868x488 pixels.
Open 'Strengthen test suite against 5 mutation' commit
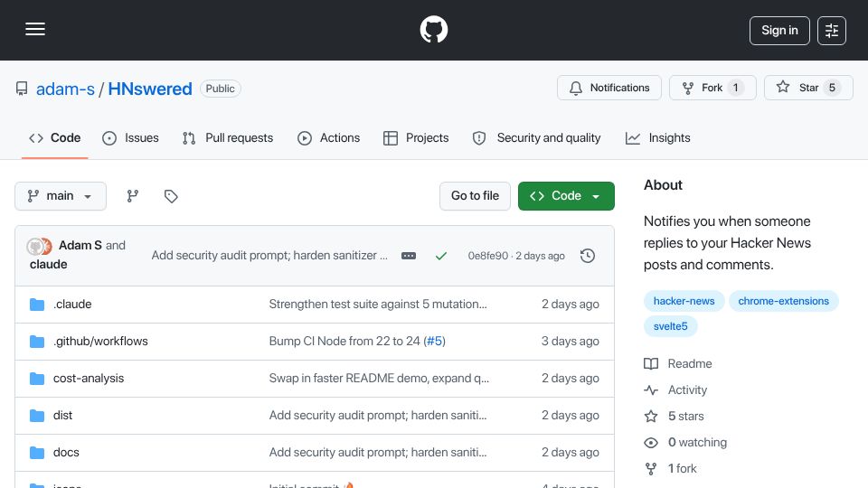click(378, 305)
